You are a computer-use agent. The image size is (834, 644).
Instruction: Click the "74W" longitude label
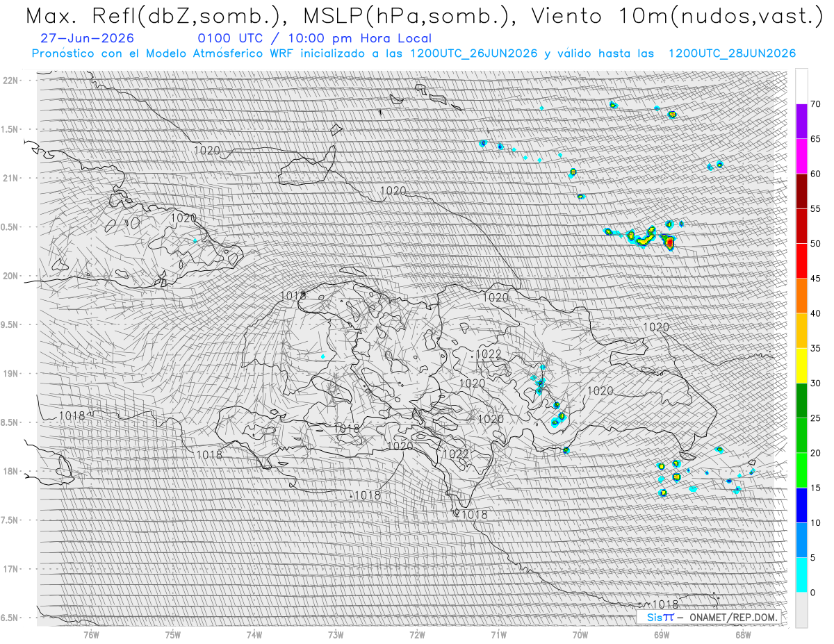pyautogui.click(x=254, y=634)
